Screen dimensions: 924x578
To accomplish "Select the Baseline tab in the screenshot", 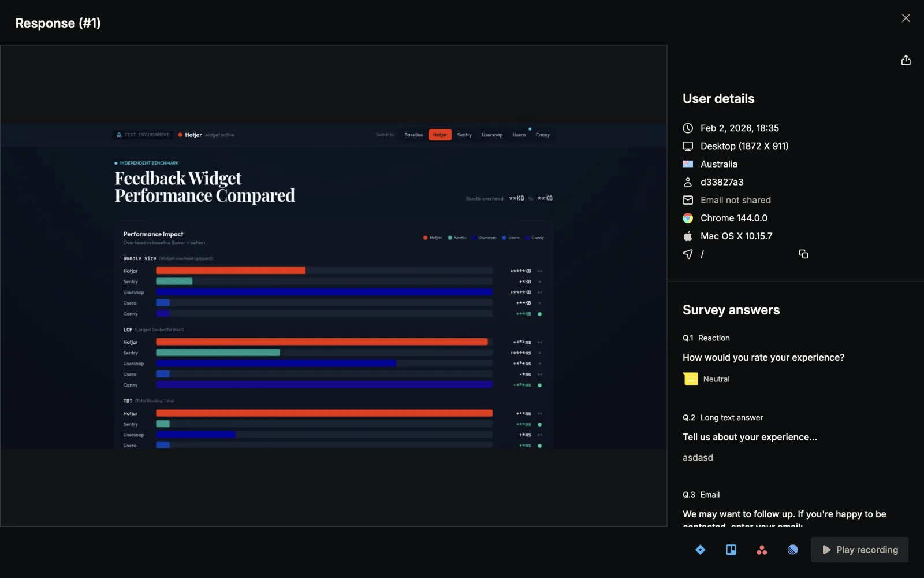I will 413,135.
